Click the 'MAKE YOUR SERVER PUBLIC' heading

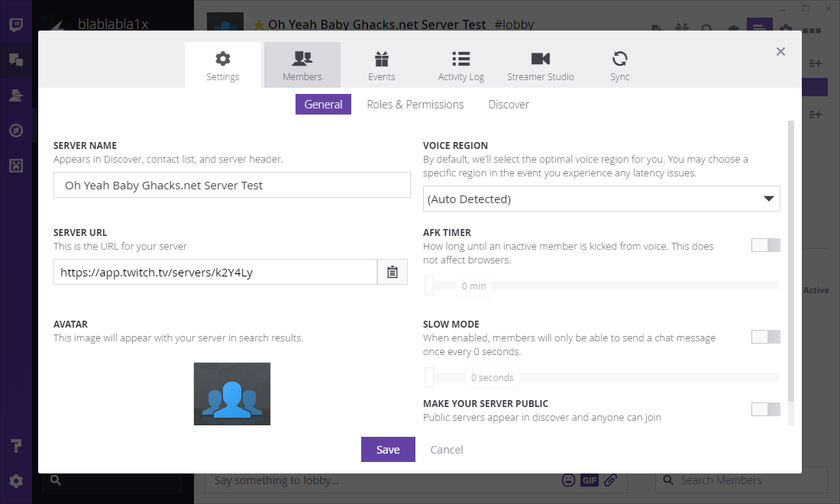[x=486, y=403]
